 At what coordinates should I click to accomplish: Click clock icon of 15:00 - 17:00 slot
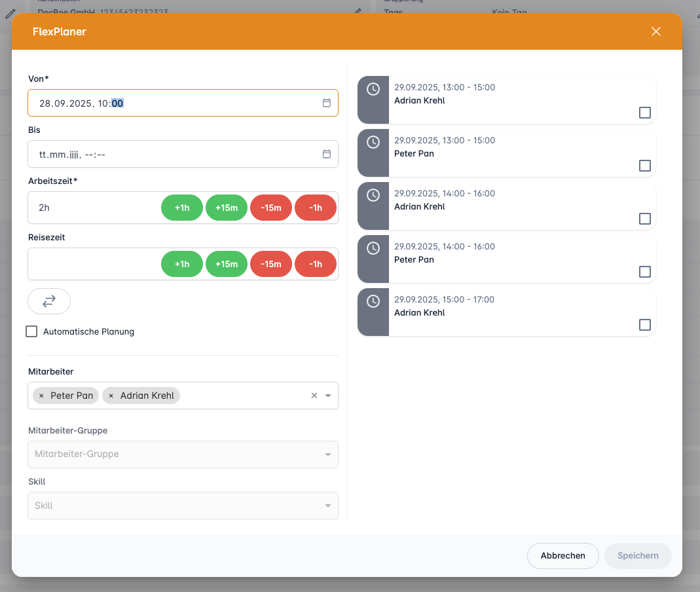[373, 301]
